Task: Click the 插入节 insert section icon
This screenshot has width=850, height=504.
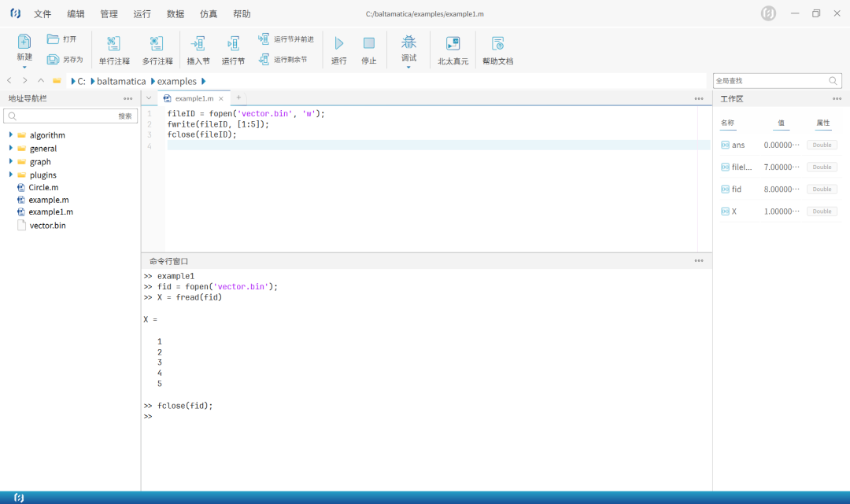Action: [198, 44]
